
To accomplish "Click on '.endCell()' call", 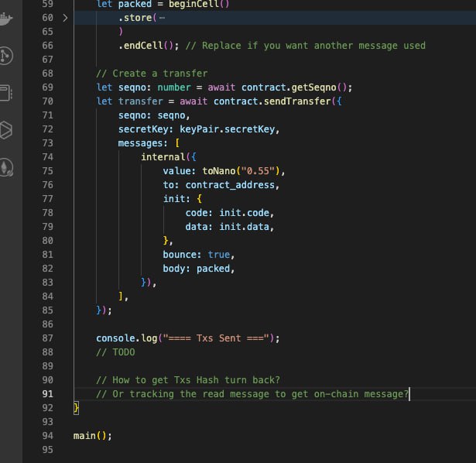I will (146, 46).
